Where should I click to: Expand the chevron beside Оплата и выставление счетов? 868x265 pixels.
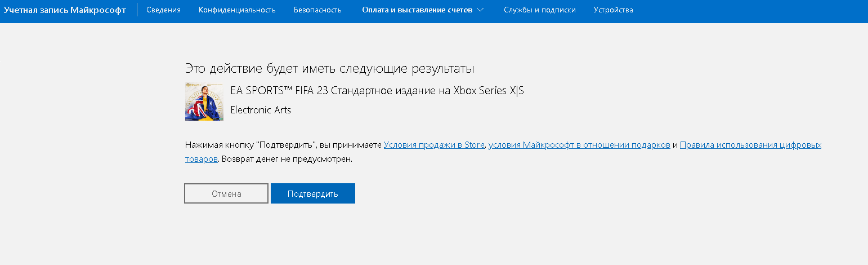pyautogui.click(x=480, y=10)
